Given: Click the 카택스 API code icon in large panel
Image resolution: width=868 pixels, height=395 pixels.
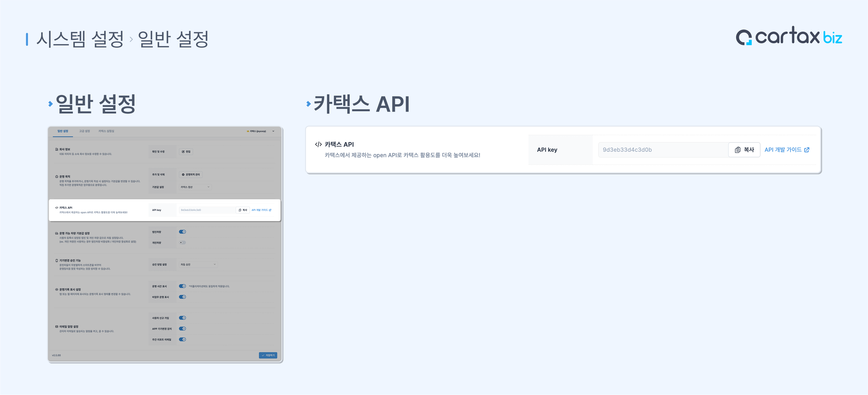Looking at the screenshot, I should 318,144.
